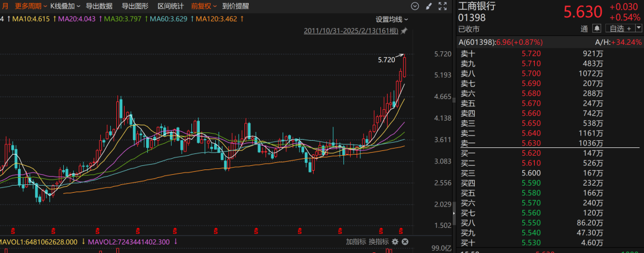
Task: Click the drawing brush tool icon
Action: click(429, 6)
